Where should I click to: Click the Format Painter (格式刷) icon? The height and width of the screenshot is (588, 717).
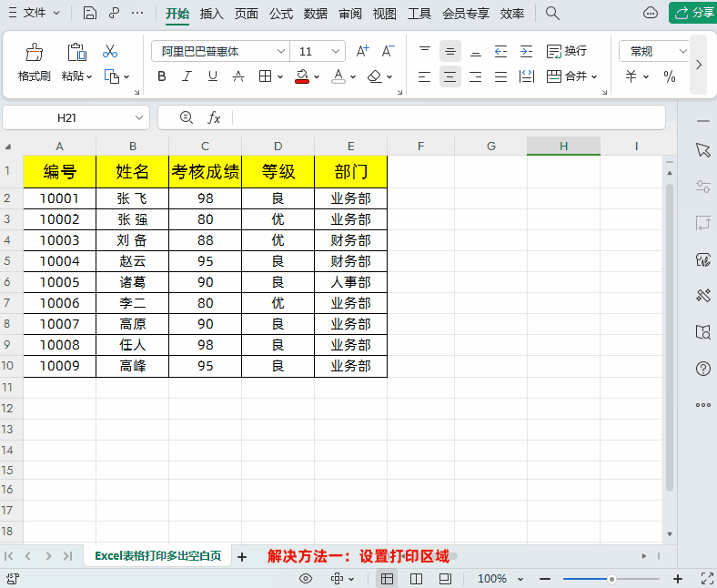(34, 62)
